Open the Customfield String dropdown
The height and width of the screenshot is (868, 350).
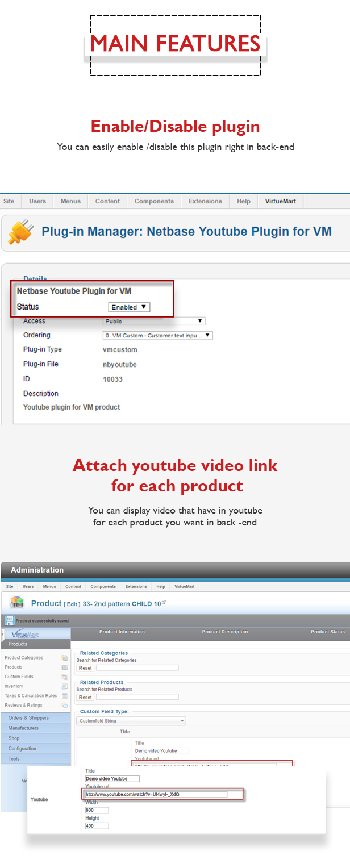point(131,721)
